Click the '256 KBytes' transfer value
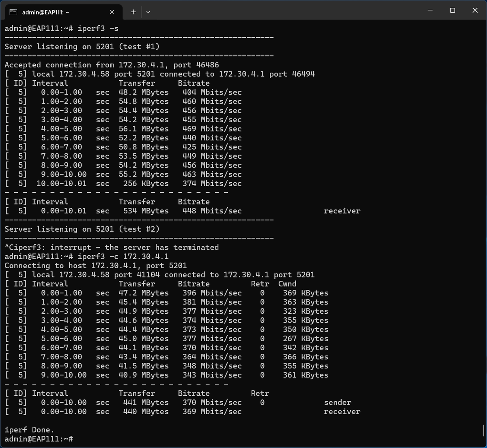The height and width of the screenshot is (448, 487). [x=146, y=183]
